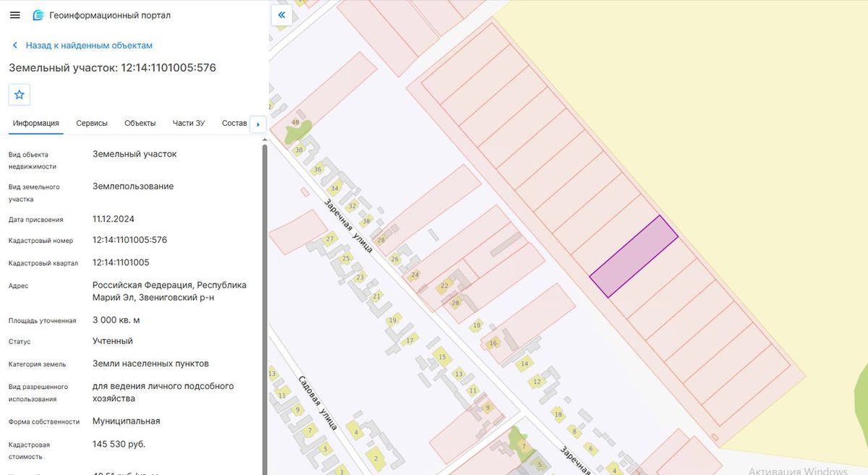Click house number 26 on map
This screenshot has width=868, height=475.
click(x=395, y=259)
